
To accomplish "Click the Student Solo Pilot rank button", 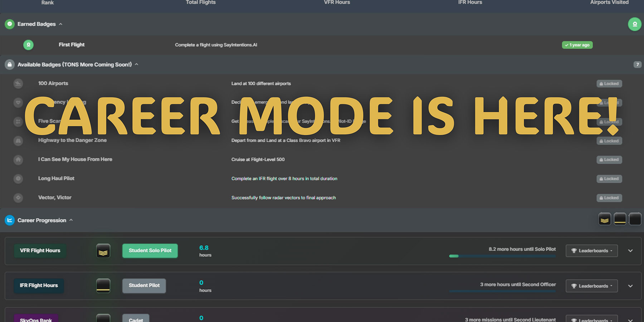I will point(150,251).
